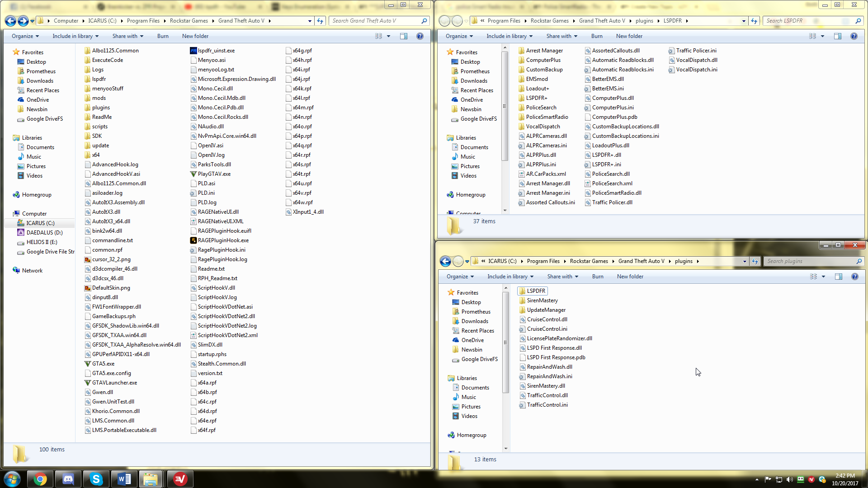Click the Microsoft Word taskbar icon
This screenshot has width=868, height=488.
pos(124,479)
